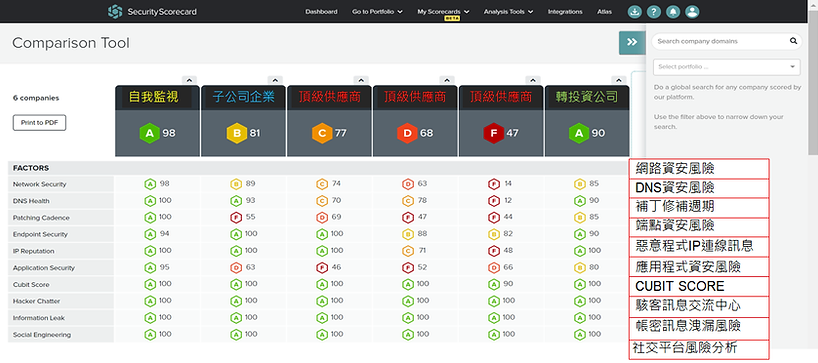Collapse the 轉投資公司 company column
The image size is (818, 363).
coord(619,80)
